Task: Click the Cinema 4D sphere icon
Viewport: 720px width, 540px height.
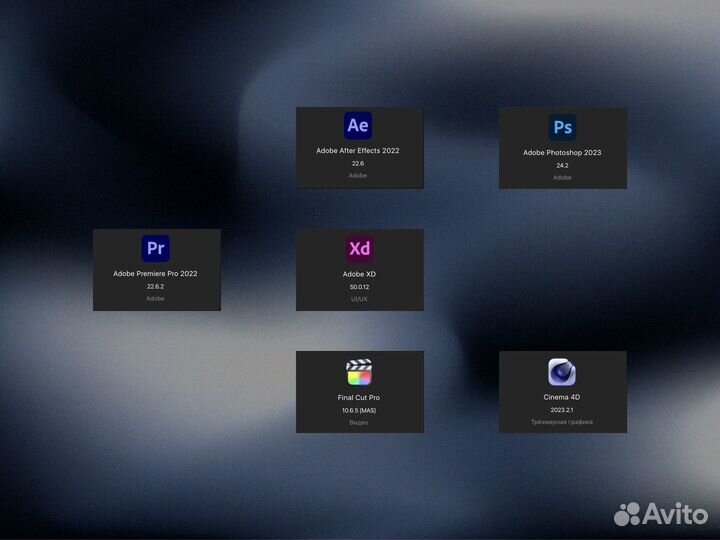Action: [x=562, y=372]
